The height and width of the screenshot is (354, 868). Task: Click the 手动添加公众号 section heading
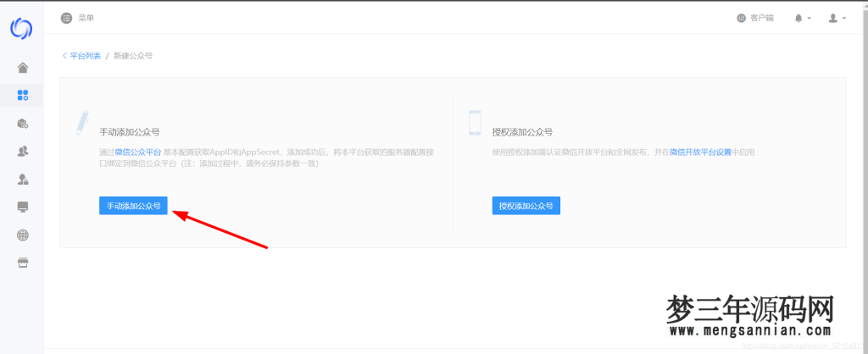pos(130,132)
